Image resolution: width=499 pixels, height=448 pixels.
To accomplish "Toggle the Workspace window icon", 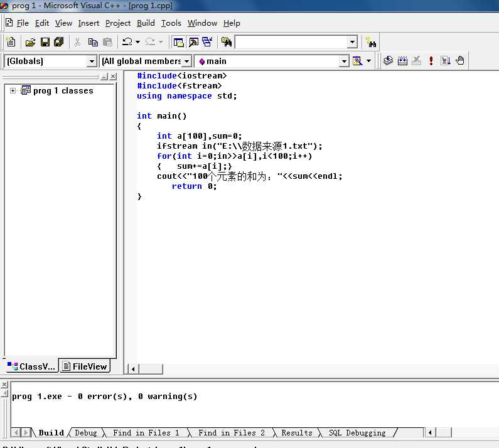I will click(178, 42).
